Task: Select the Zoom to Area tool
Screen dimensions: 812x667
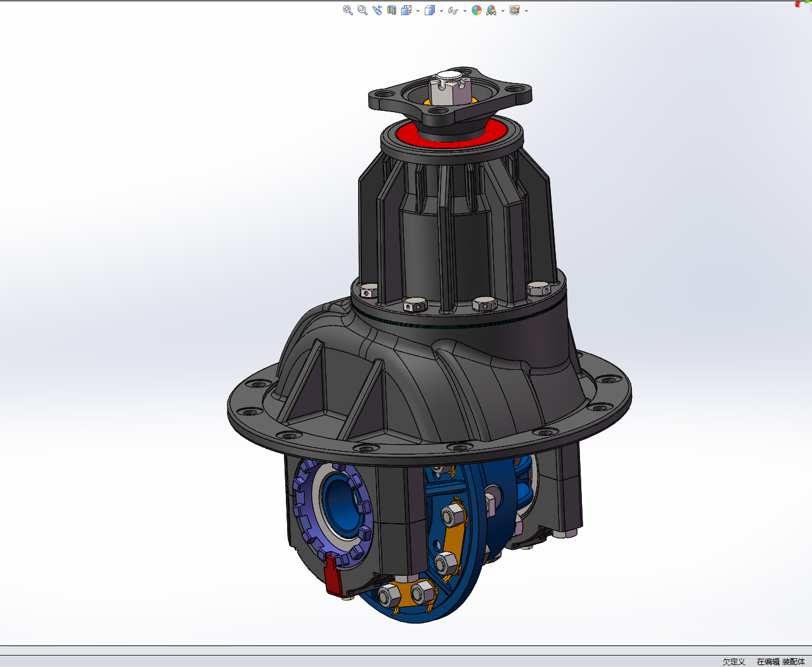Action: 362,10
